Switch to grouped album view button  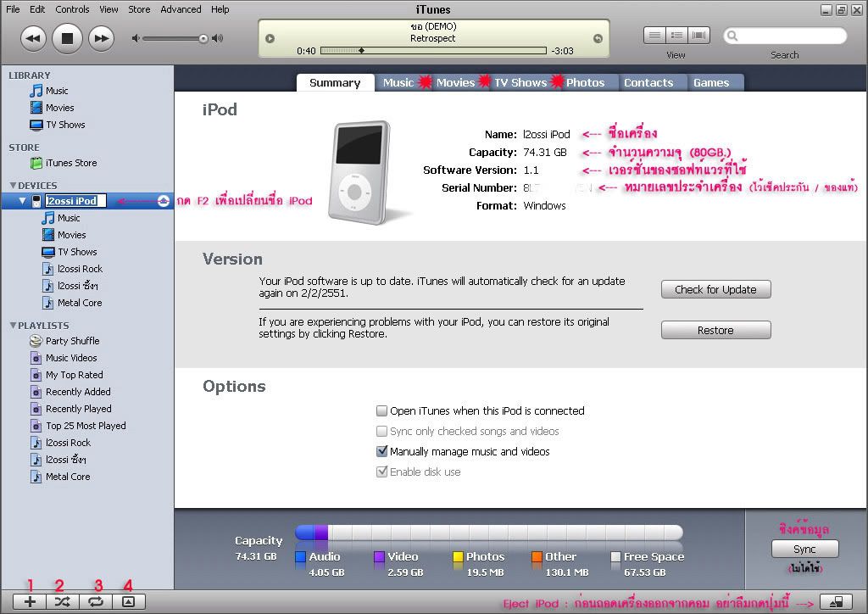click(x=676, y=36)
